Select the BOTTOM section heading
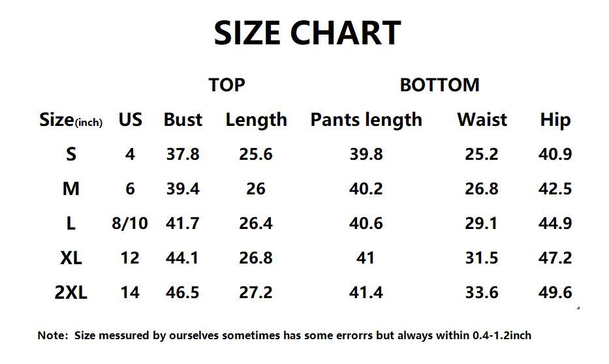Image resolution: width=609 pixels, height=364 pixels. 440,85
